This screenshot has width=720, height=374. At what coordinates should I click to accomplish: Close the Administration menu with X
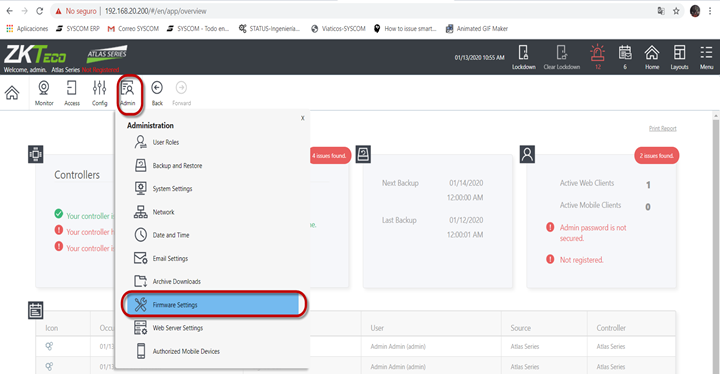[303, 118]
